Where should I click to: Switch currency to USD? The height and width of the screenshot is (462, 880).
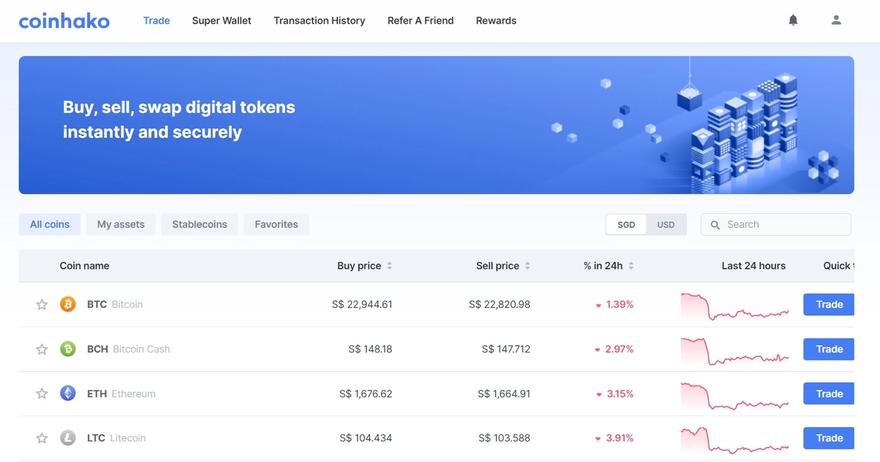tap(666, 225)
